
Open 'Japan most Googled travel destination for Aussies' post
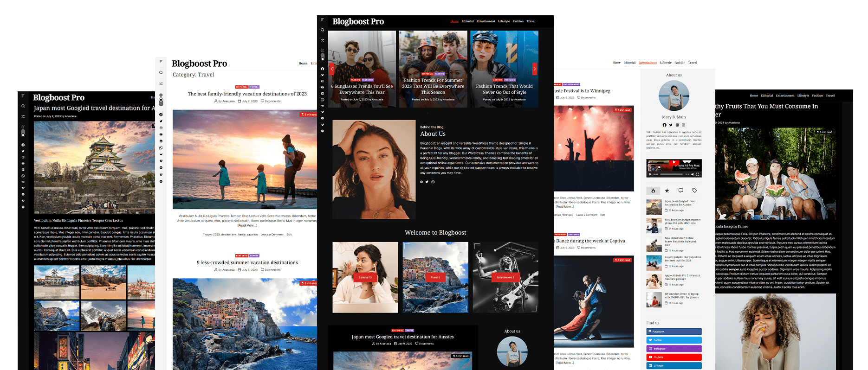pyautogui.click(x=402, y=337)
